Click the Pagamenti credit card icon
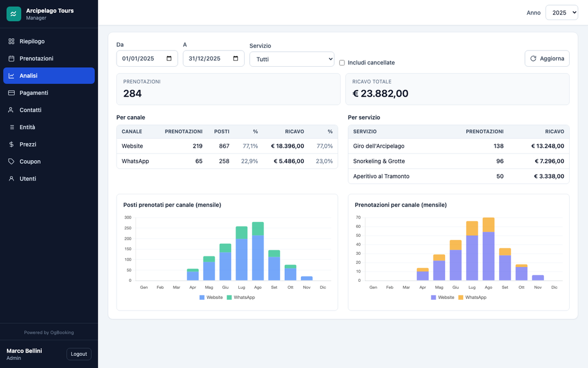 11,93
